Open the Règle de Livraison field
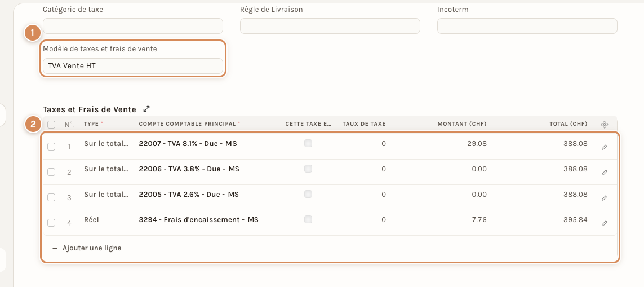Screen dimensions: 644x287 [330, 26]
